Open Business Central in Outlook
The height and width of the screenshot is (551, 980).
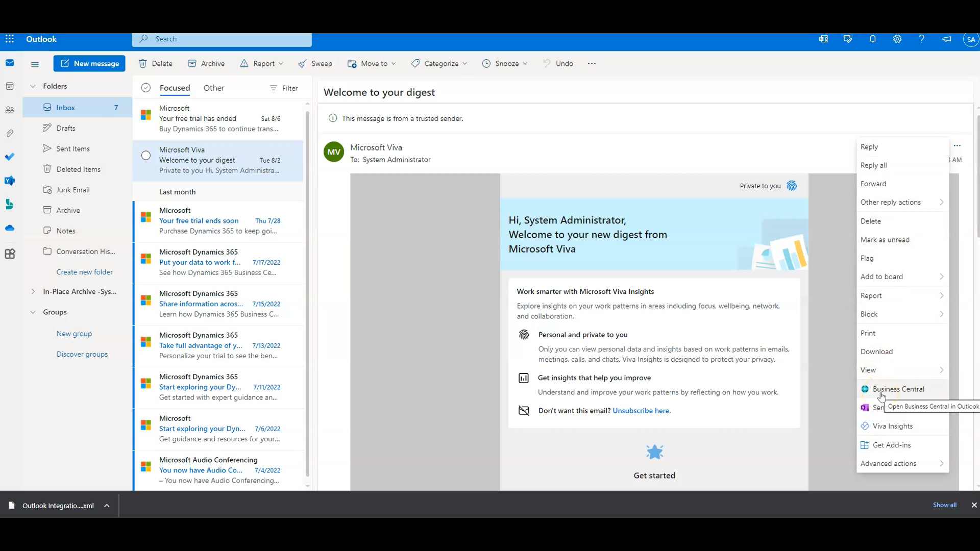point(898,389)
